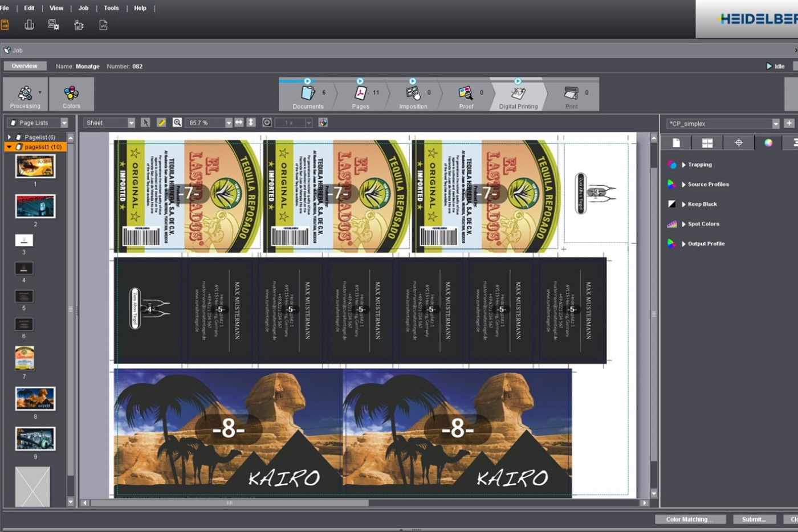Open the Job menu

pyautogui.click(x=83, y=8)
